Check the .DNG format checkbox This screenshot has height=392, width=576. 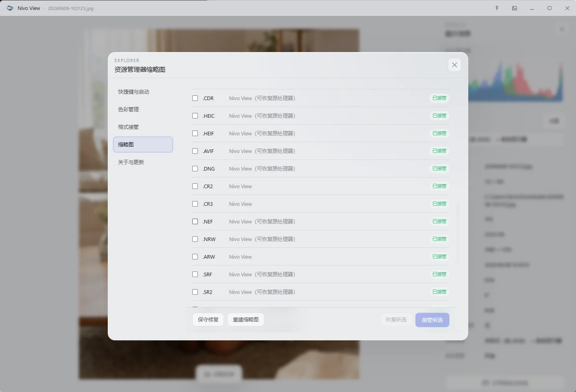(x=195, y=169)
